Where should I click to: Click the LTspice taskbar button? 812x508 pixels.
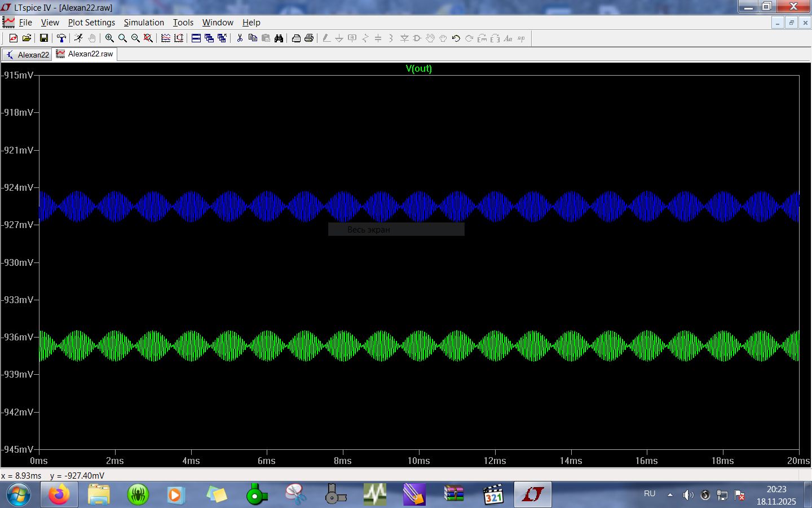(533, 495)
